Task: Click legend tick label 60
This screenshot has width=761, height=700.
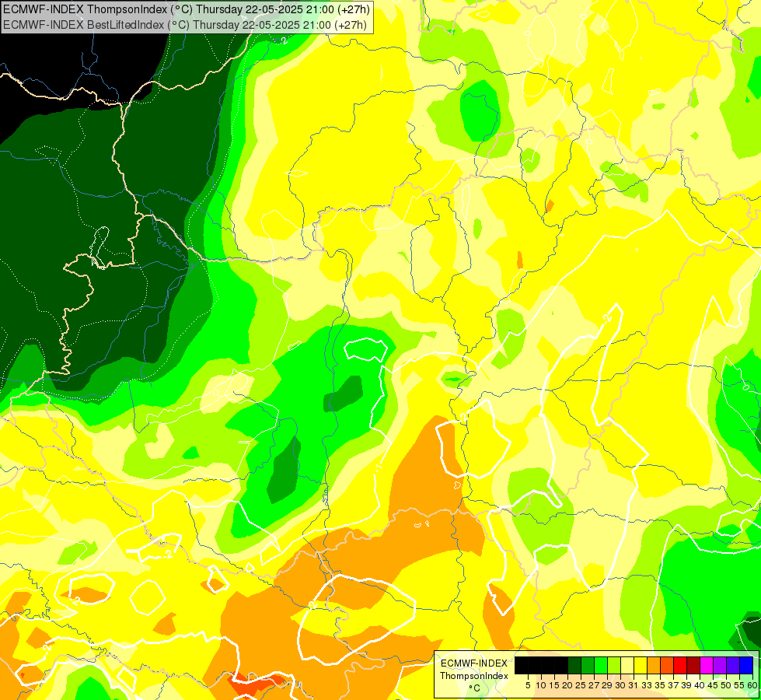Action: pos(752,685)
